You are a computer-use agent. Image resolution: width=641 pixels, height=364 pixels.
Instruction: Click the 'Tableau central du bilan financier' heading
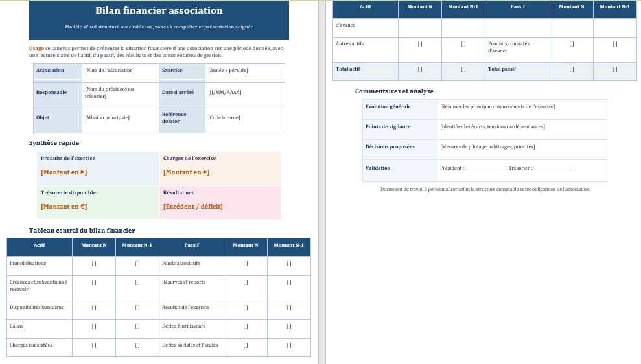(x=82, y=230)
